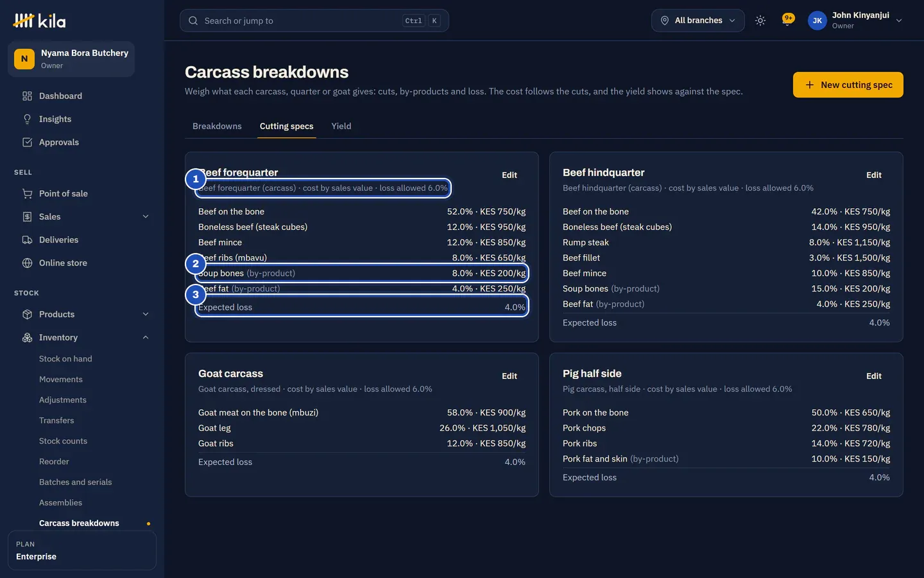Go to Reorder
Viewport: 924px width, 578px height.
[x=54, y=462]
